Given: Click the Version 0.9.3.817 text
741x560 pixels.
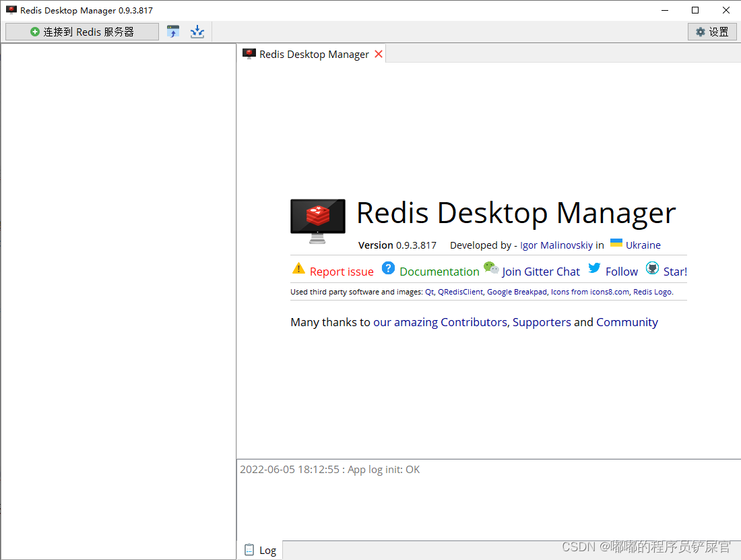Looking at the screenshot, I should coord(397,245).
